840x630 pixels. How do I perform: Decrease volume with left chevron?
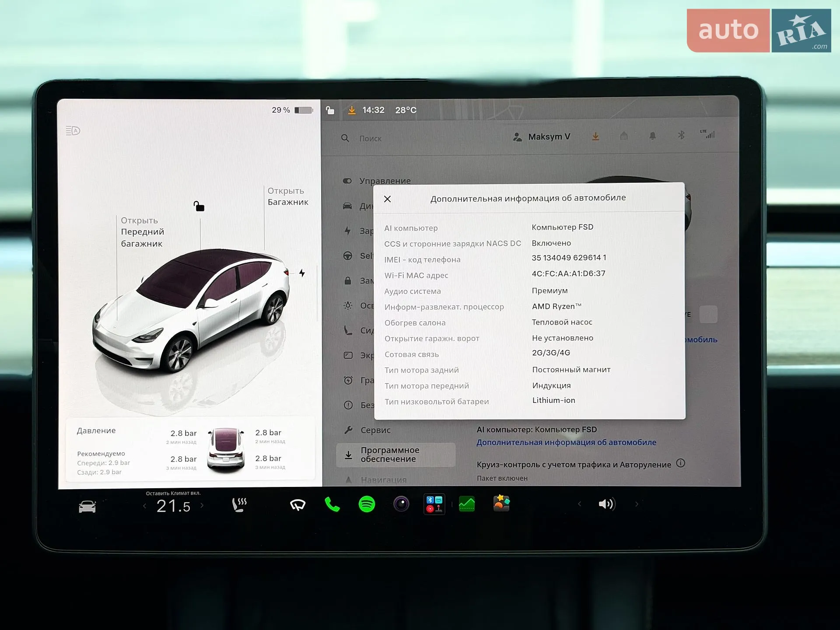click(580, 504)
